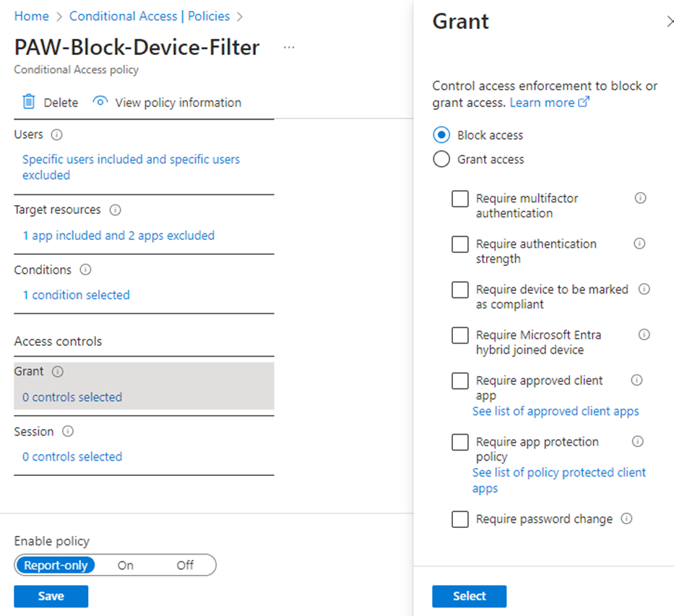Click info icon beside Require password change
Image resolution: width=674 pixels, height=616 pixels.
click(x=627, y=519)
